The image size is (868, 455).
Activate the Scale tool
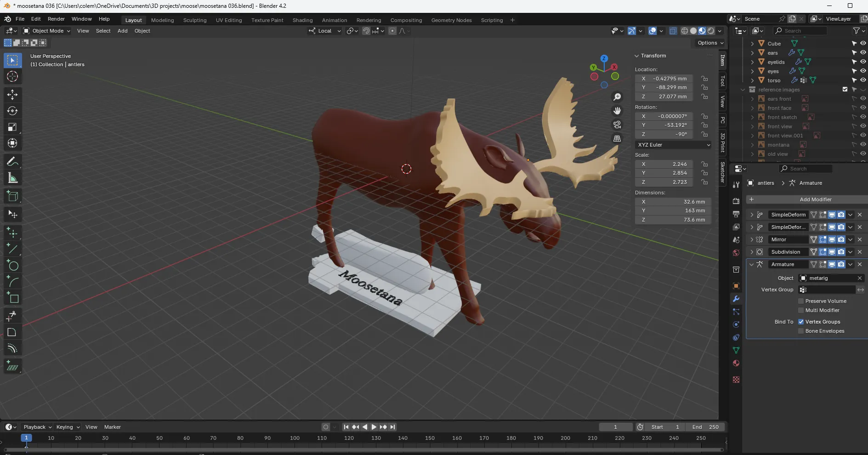point(12,127)
